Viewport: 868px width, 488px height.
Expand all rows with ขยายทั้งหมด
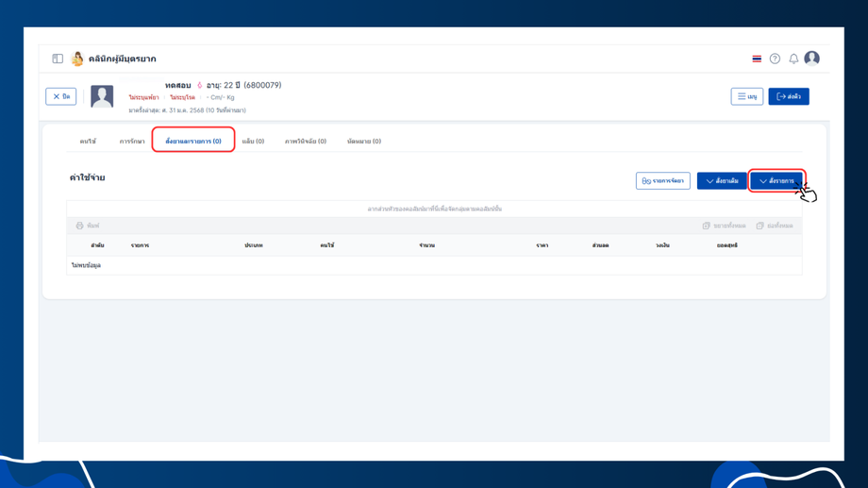click(x=724, y=226)
